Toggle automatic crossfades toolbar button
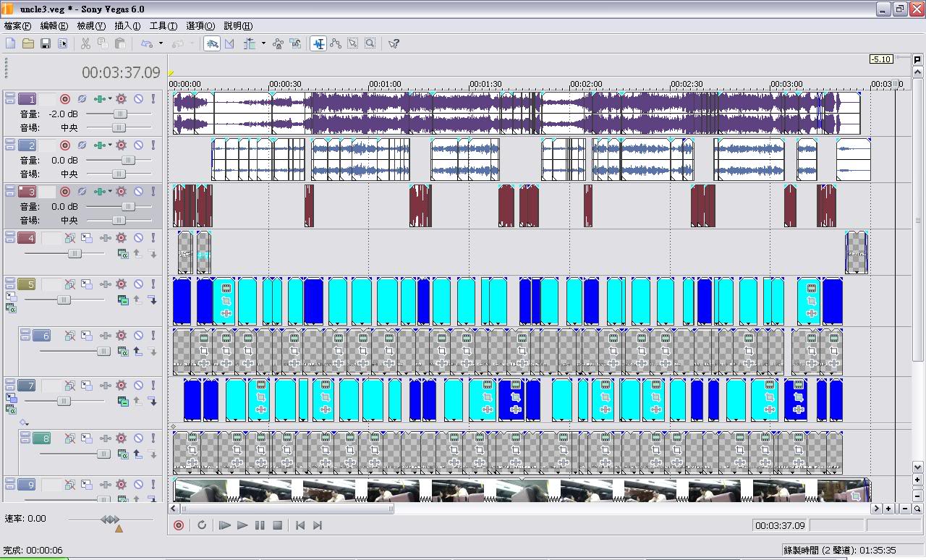This screenshot has width=926, height=560. (229, 43)
